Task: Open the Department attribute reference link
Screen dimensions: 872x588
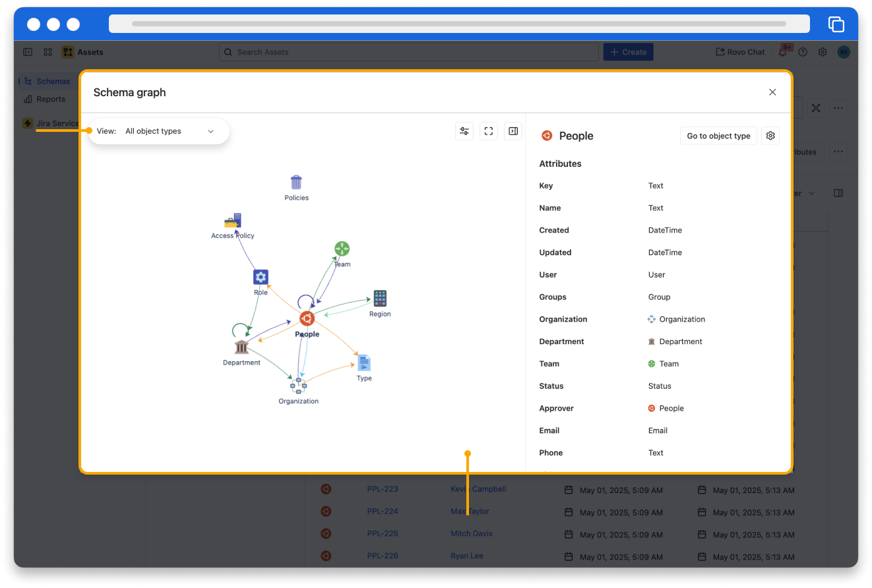Action: click(680, 341)
